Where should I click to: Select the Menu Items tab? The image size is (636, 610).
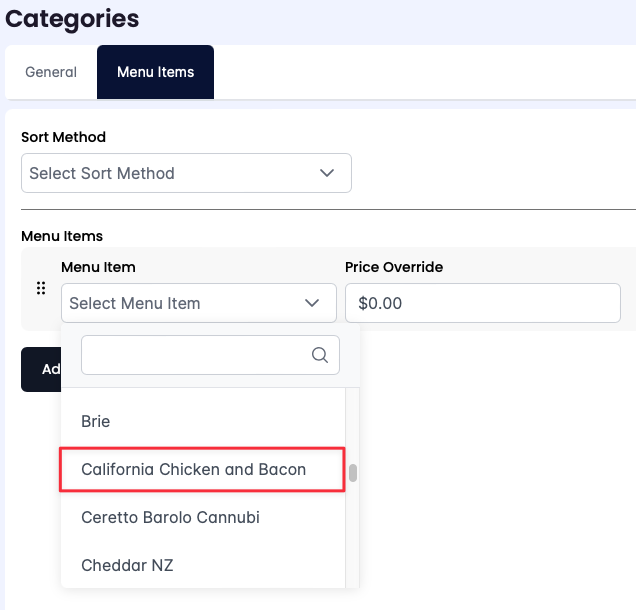155,72
